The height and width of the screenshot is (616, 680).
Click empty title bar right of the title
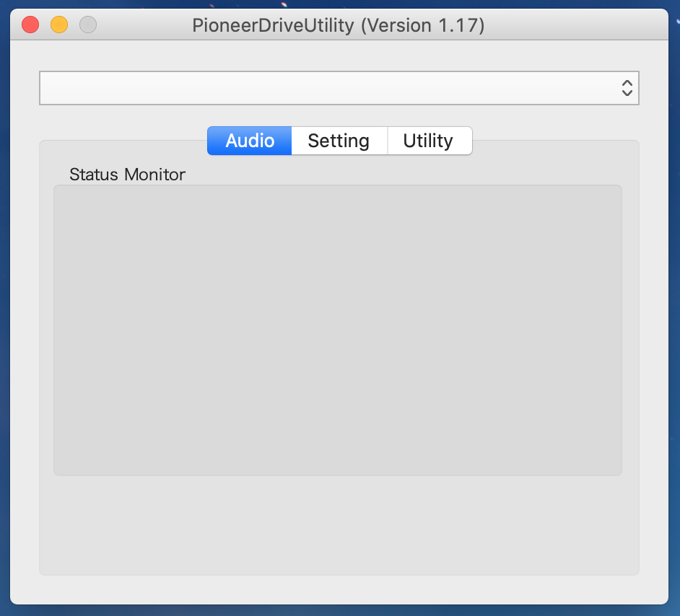pos(577,26)
